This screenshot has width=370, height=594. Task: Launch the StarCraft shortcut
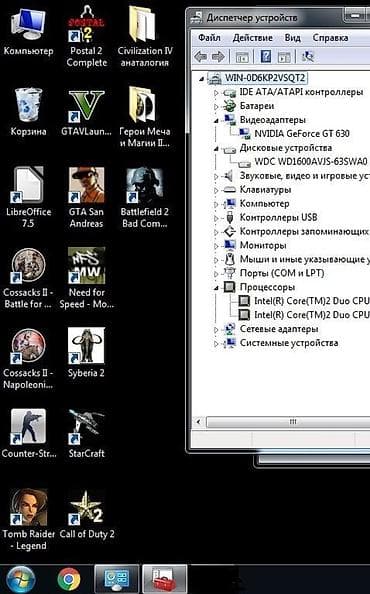86,433
